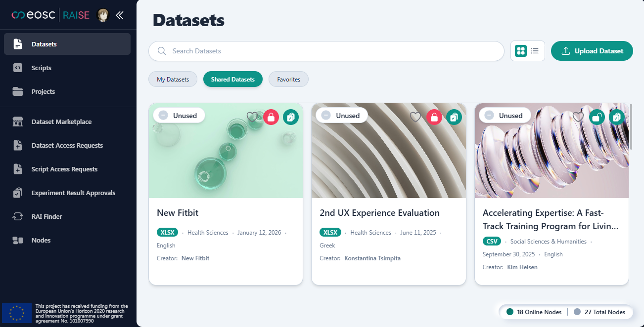The width and height of the screenshot is (644, 327).
Task: Click inside the Search Datasets field
Action: click(326, 51)
